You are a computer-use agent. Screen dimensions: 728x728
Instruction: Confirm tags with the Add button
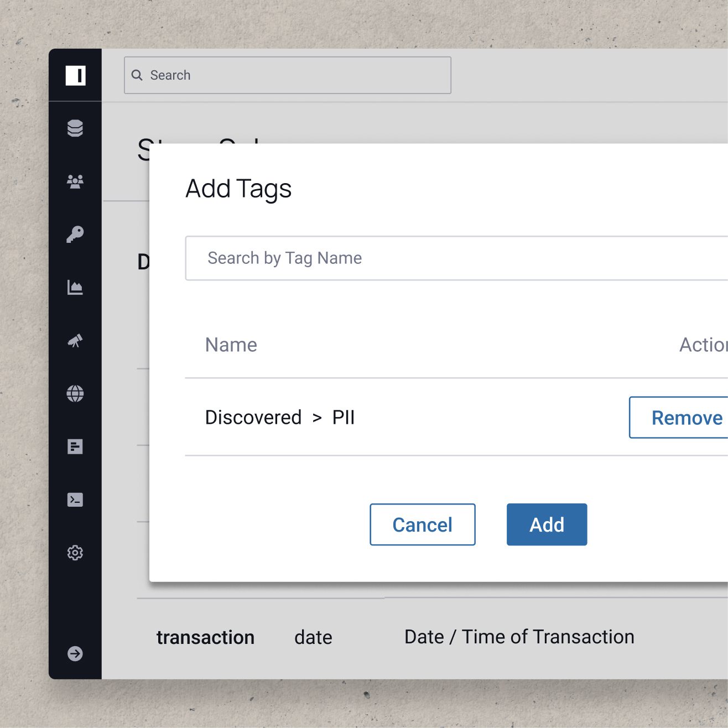pos(547,524)
